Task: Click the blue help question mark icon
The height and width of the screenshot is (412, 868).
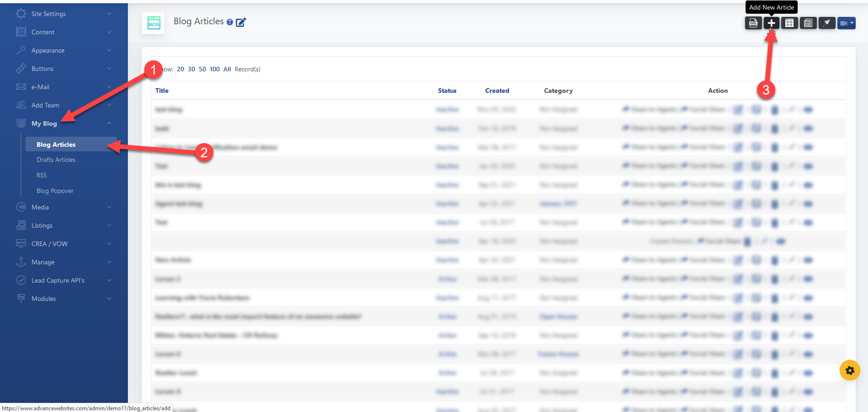Action: pyautogui.click(x=230, y=22)
